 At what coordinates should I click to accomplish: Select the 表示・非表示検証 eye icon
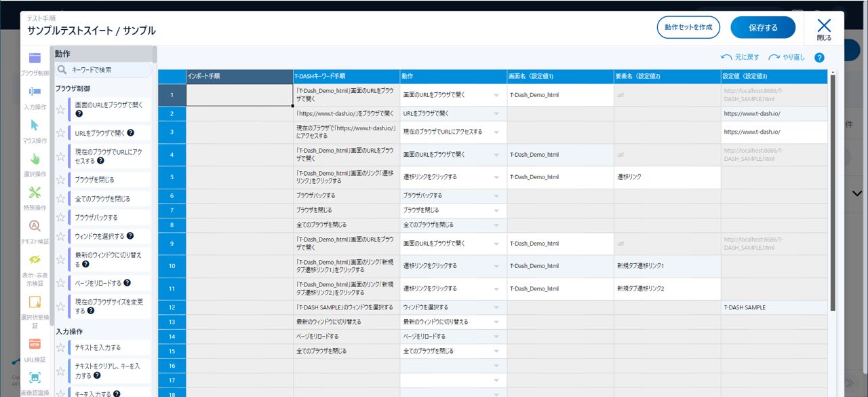click(35, 259)
